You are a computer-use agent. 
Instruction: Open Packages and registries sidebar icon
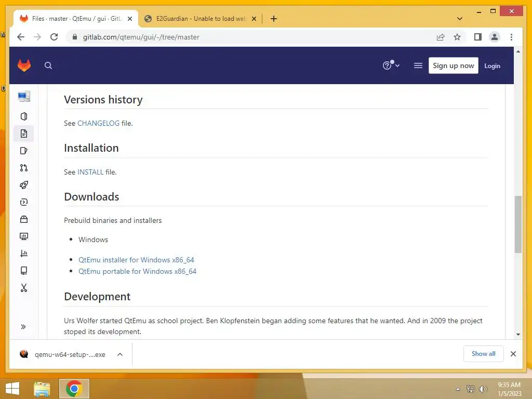coord(24,219)
